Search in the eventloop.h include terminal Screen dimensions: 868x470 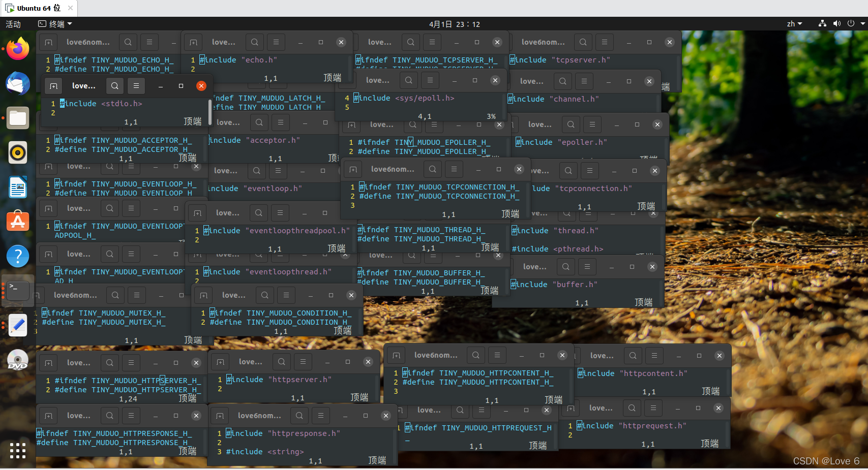click(x=257, y=171)
